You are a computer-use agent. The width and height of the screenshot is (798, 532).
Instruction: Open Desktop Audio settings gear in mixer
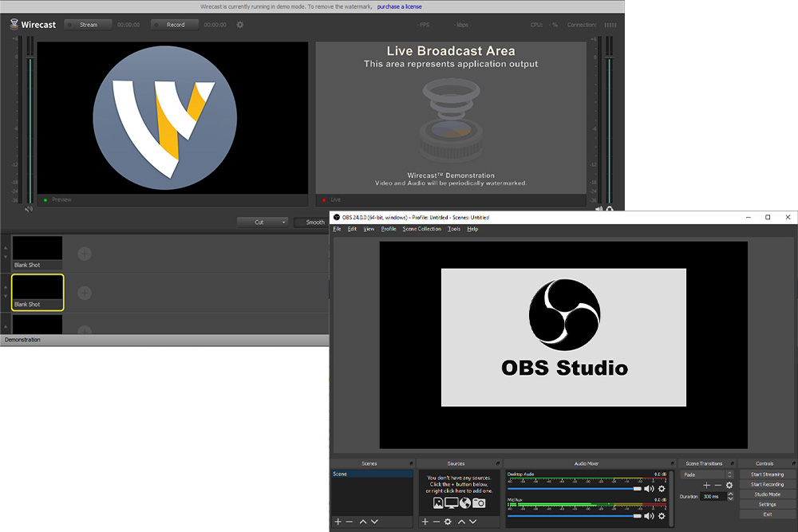pyautogui.click(x=662, y=489)
